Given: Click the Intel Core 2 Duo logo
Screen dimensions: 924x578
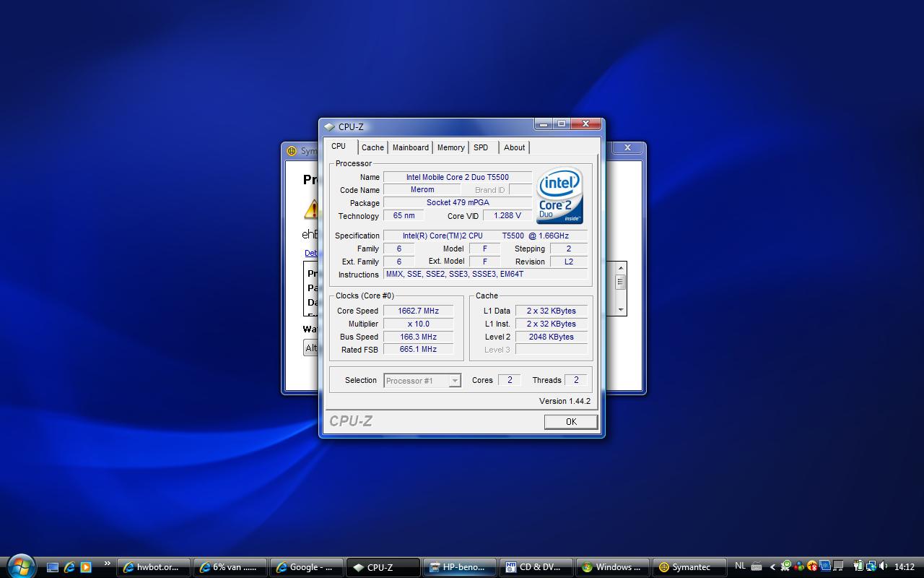Looking at the screenshot, I should 560,197.
